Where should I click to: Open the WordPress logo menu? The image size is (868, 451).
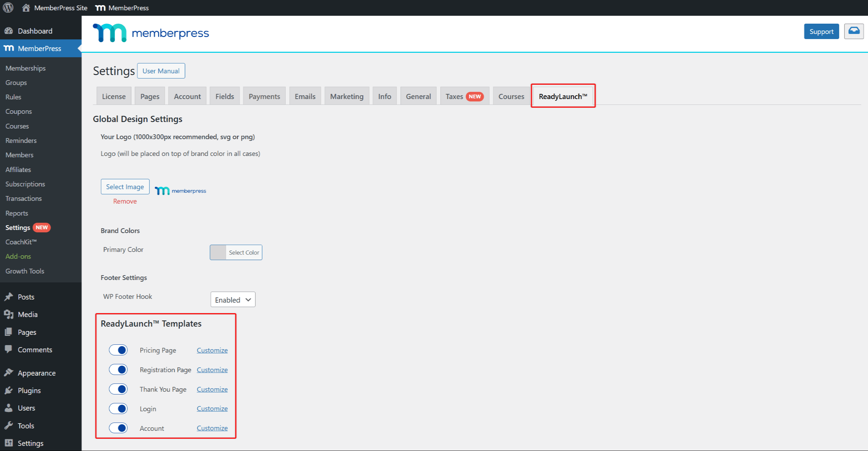[8, 8]
